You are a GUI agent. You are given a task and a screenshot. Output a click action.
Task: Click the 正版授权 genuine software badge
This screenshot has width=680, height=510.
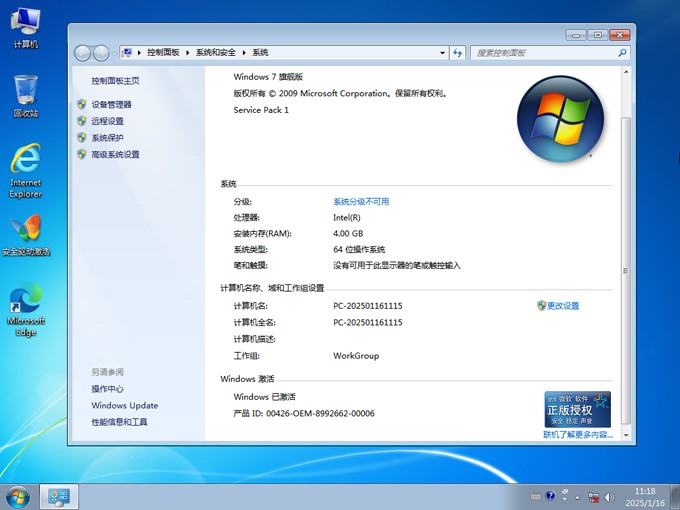578,409
